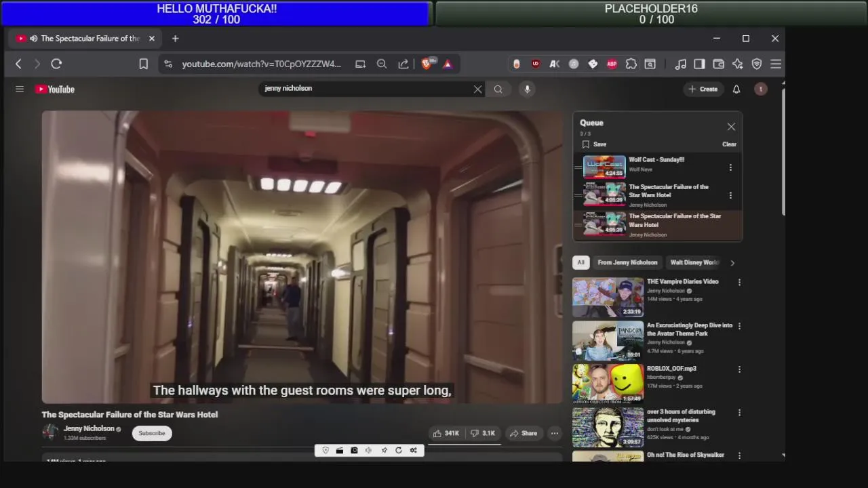Open the account avatar menu

tap(761, 89)
